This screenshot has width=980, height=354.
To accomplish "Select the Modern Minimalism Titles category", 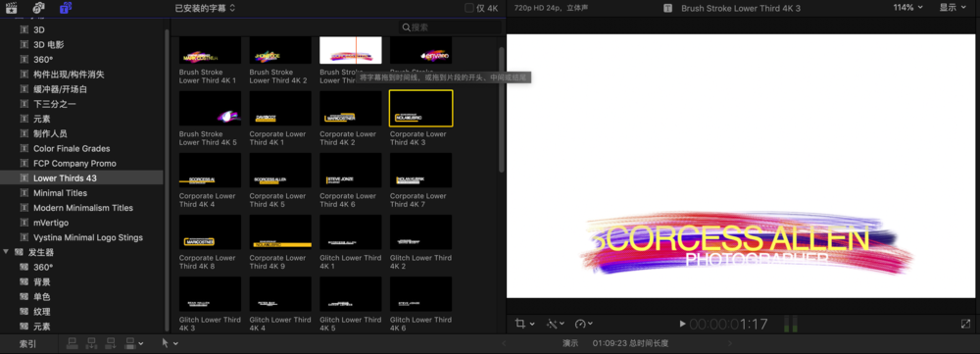I will [x=82, y=208].
